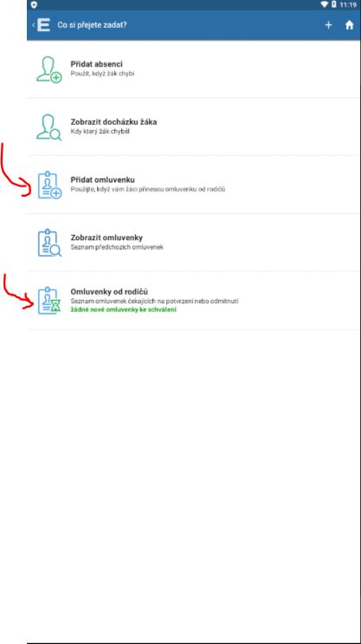
Task: Open Přidat absenci
Action: [194, 69]
